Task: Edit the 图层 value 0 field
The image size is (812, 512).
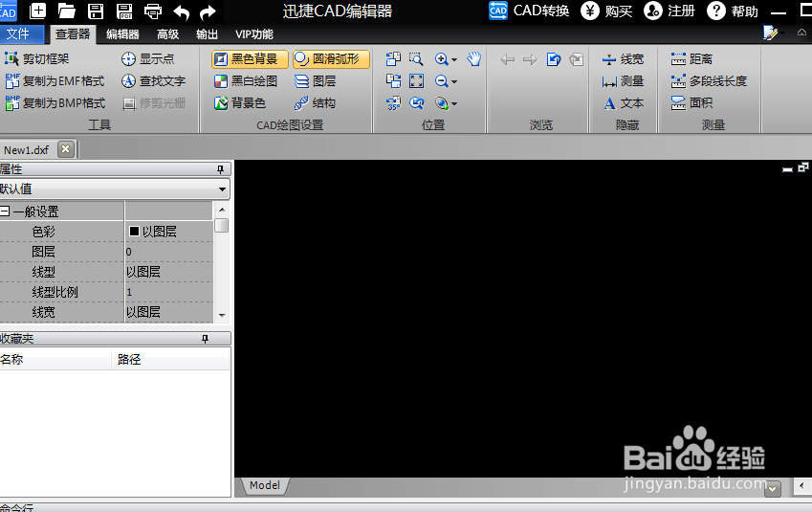Action: (x=169, y=252)
